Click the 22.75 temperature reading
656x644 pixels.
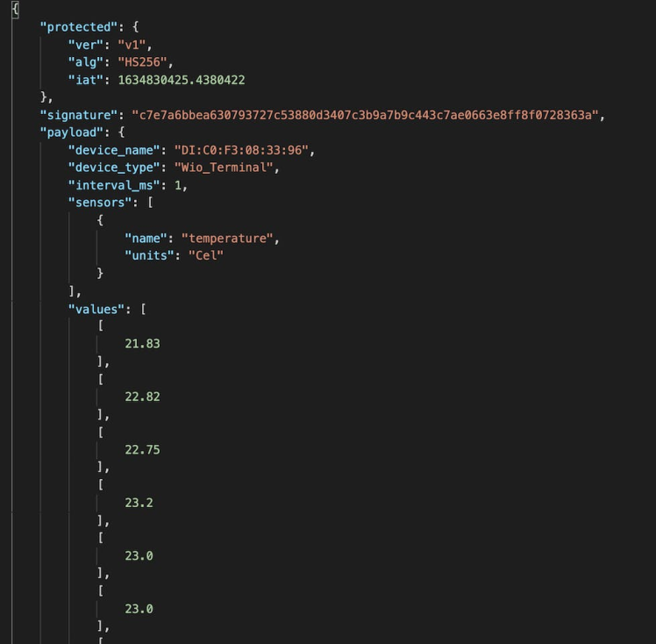142,449
